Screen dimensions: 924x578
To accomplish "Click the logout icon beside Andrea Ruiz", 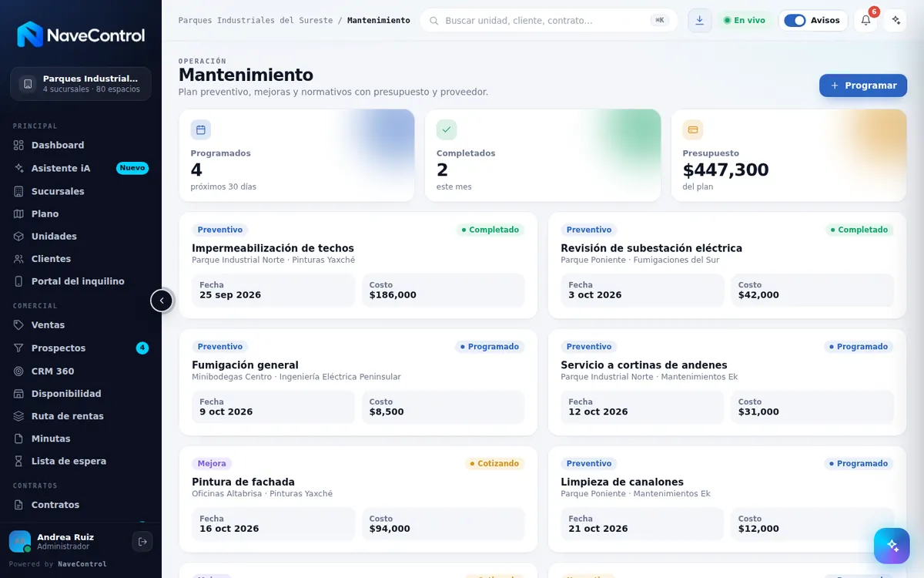I will [x=142, y=542].
